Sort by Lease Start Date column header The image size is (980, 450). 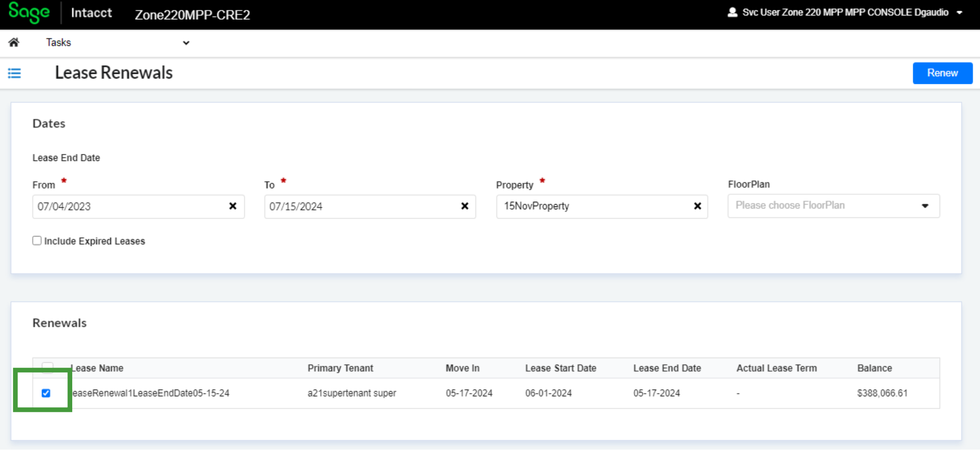[561, 368]
